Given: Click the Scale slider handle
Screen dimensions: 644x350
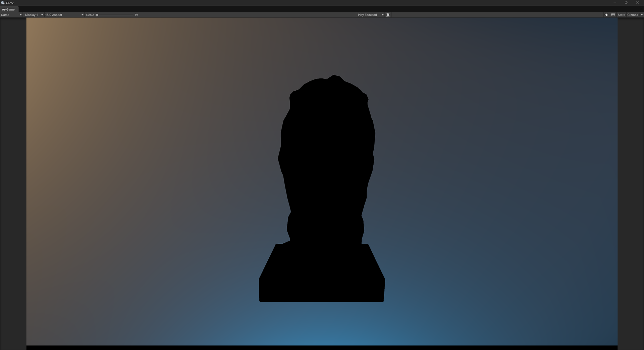Looking at the screenshot, I should click(x=97, y=15).
